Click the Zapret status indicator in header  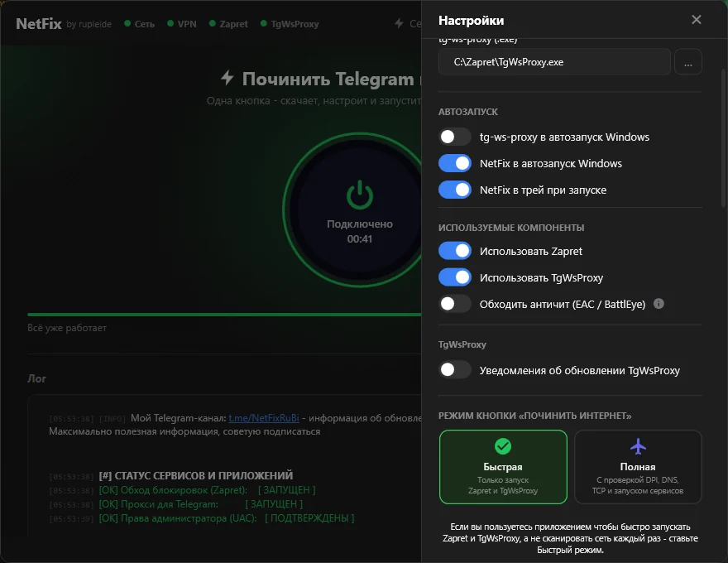point(228,24)
